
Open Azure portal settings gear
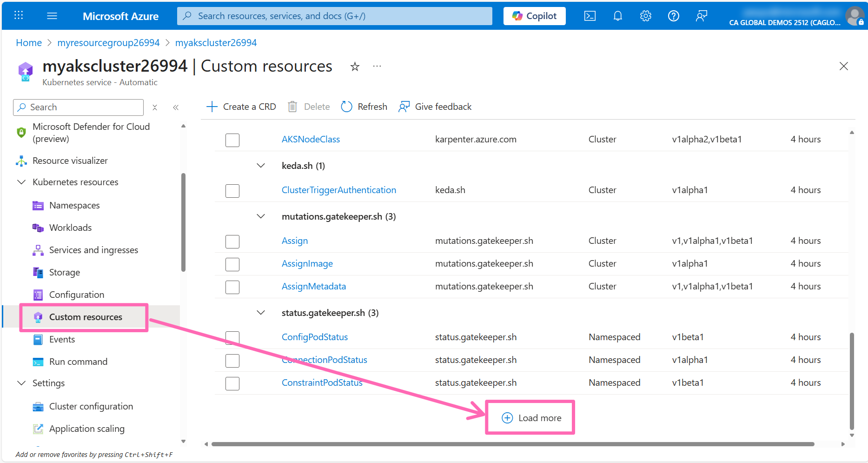[x=645, y=15]
